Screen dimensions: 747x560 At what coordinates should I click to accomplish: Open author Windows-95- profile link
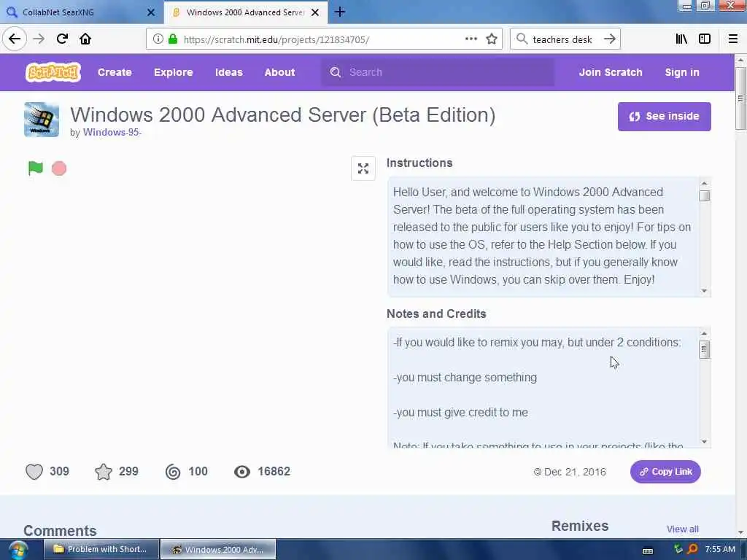point(112,133)
